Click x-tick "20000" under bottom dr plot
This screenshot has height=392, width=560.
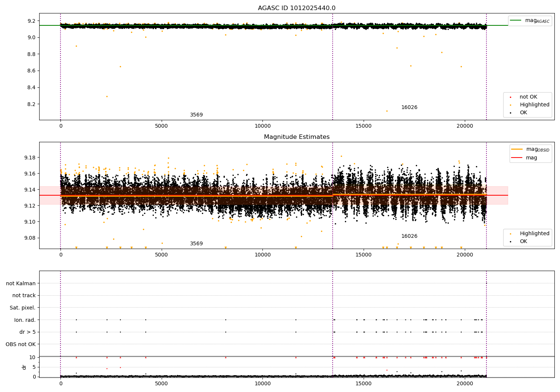pyautogui.click(x=465, y=383)
